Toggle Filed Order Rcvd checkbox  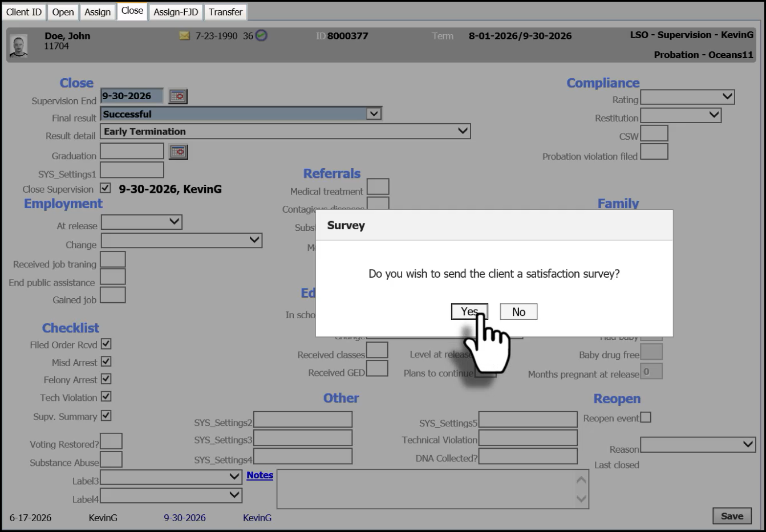(106, 344)
